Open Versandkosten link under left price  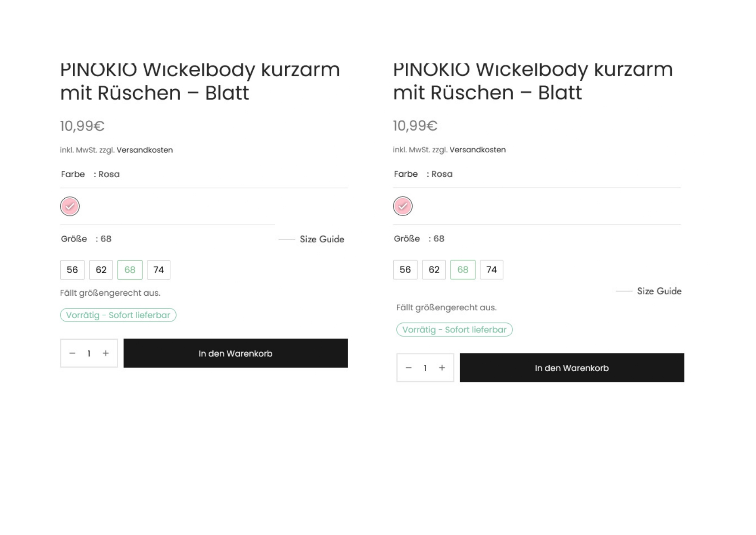tap(144, 150)
